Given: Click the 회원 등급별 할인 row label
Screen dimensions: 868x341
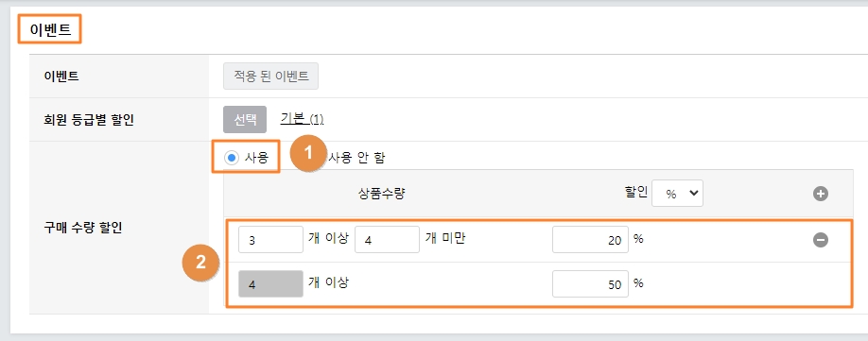Looking at the screenshot, I should (x=89, y=120).
